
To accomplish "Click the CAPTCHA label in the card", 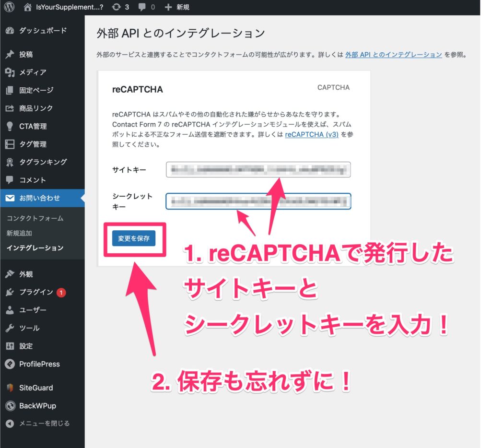I will (334, 87).
